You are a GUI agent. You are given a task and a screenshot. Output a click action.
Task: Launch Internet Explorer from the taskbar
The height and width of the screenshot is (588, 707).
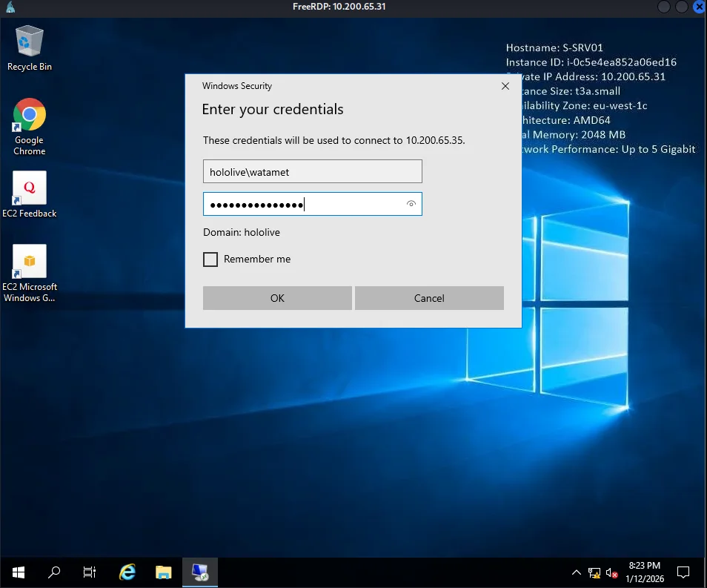click(x=127, y=572)
